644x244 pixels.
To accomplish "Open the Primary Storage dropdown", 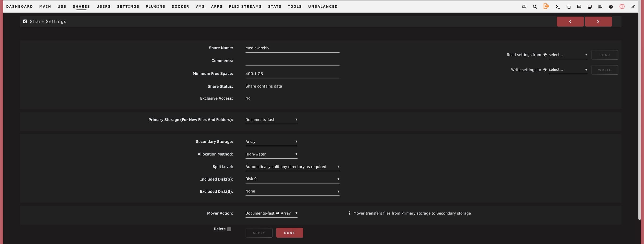I will 271,120.
